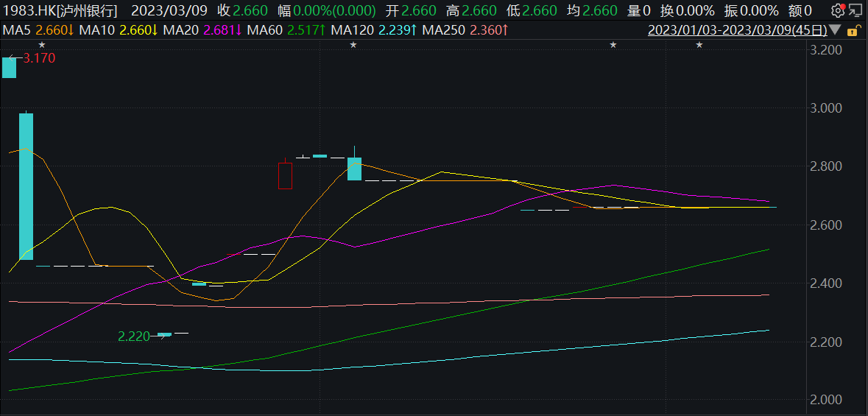Screen dimensions: 868x416
Task: Select MA10 2.660 indicator label
Action: 119,30
